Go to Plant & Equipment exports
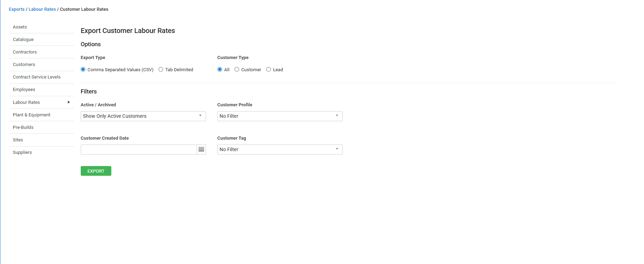 [x=32, y=115]
